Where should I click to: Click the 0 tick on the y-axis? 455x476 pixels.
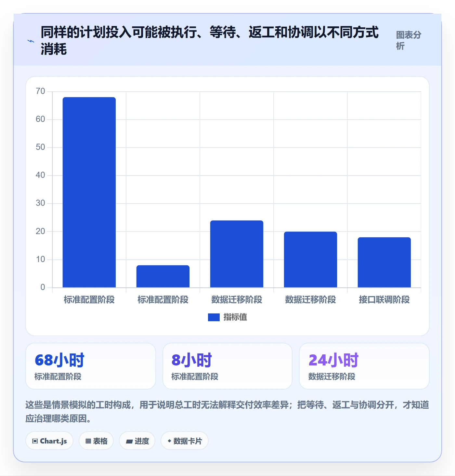coord(43,287)
